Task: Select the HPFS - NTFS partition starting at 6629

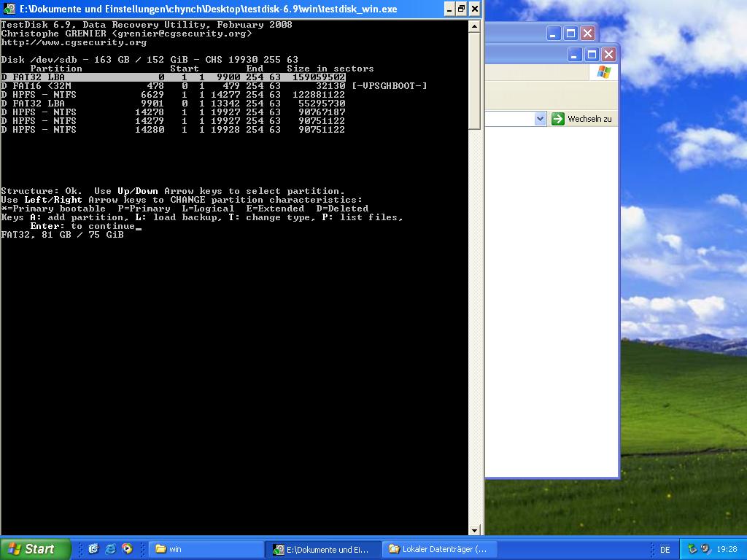Action: (173, 95)
